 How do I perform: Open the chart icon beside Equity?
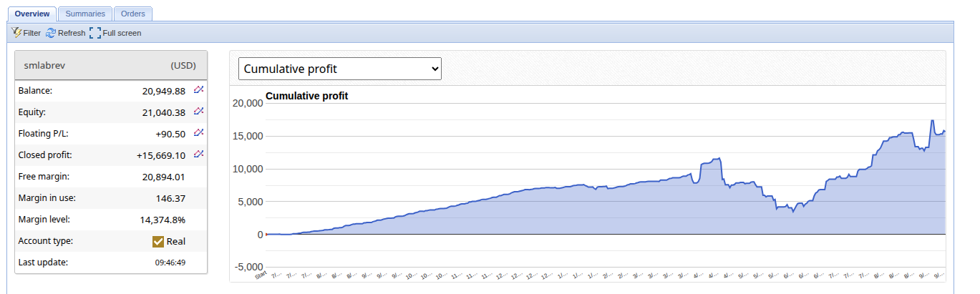[199, 112]
